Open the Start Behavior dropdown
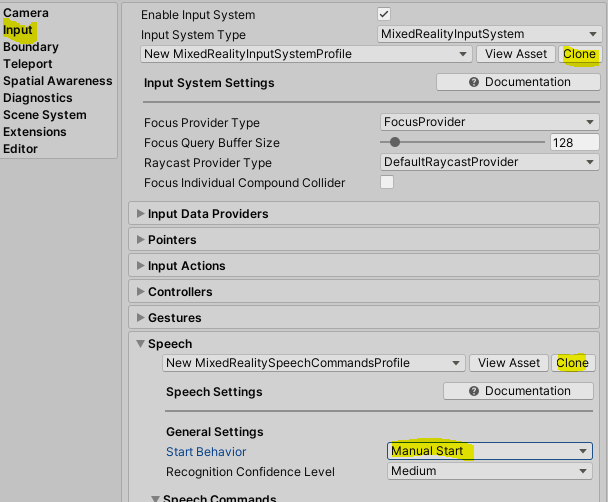 (x=489, y=451)
